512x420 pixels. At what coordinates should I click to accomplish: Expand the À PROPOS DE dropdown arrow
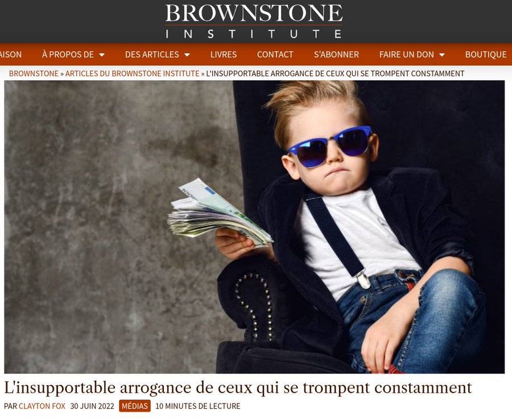click(x=102, y=55)
